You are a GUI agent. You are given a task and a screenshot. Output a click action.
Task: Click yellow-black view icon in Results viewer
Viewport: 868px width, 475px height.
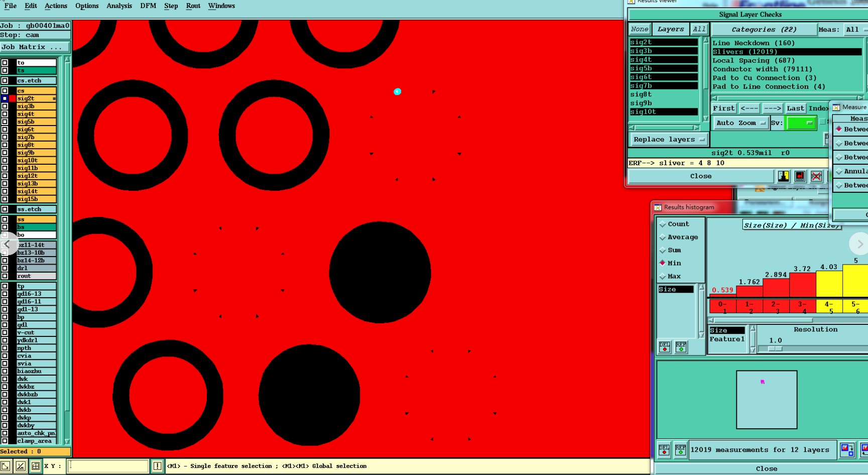pyautogui.click(x=783, y=176)
